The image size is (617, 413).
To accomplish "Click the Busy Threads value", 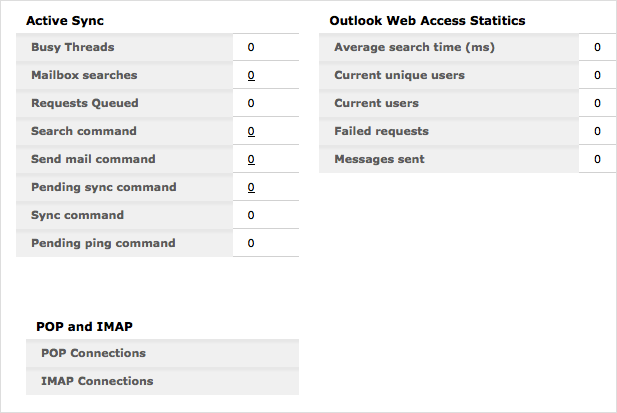I will click(251, 47).
